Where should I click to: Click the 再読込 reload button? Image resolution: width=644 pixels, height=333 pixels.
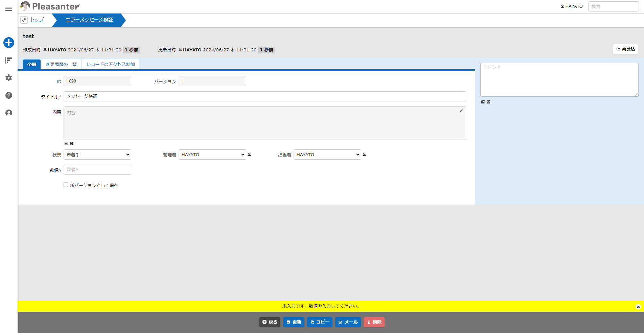(625, 49)
